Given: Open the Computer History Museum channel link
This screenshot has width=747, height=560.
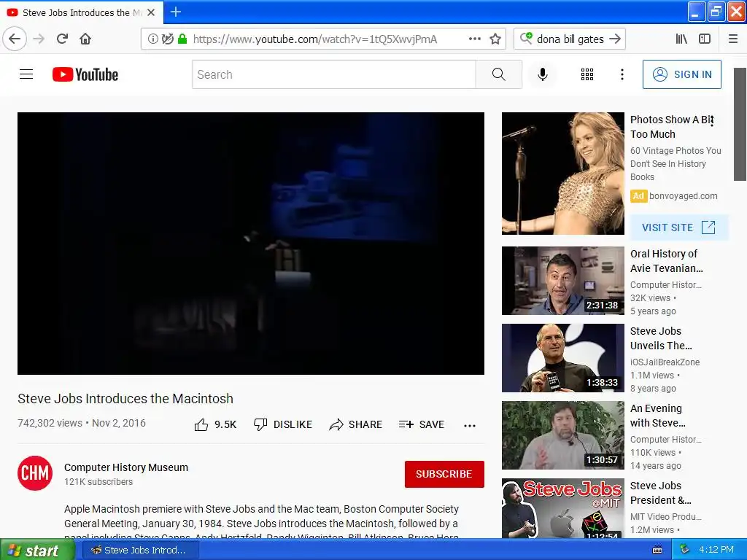Looking at the screenshot, I should [126, 467].
